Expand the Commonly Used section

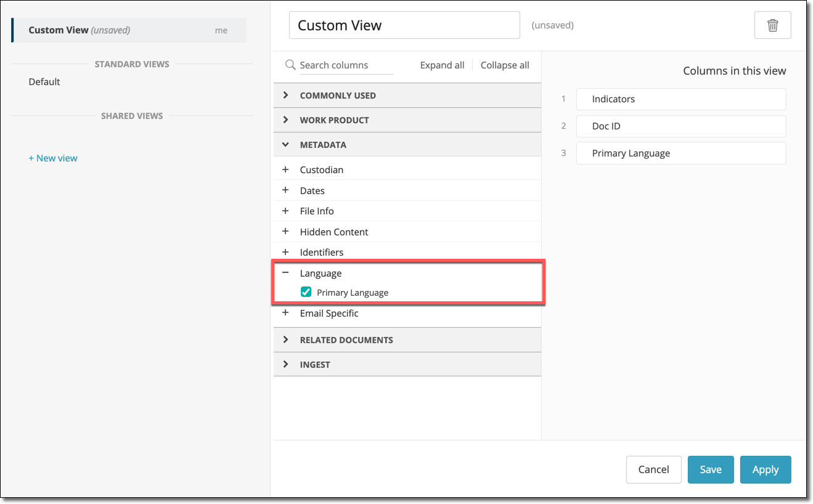click(x=407, y=96)
